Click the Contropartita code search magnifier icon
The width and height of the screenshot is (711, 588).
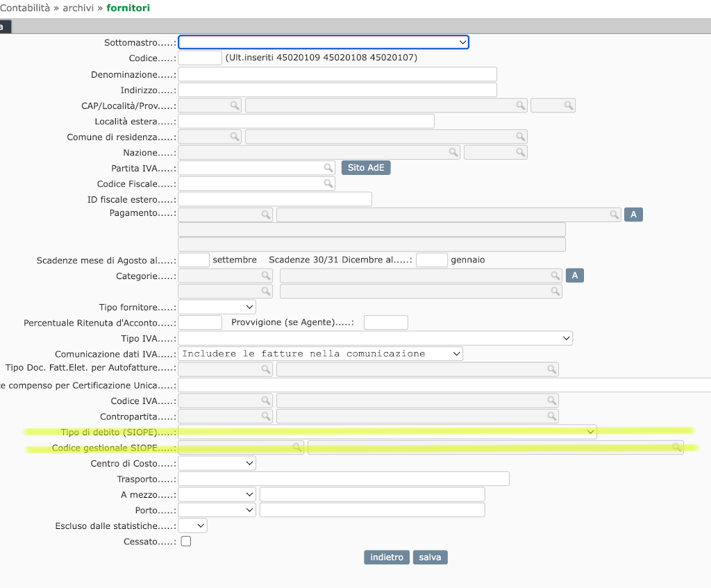pyautogui.click(x=265, y=417)
